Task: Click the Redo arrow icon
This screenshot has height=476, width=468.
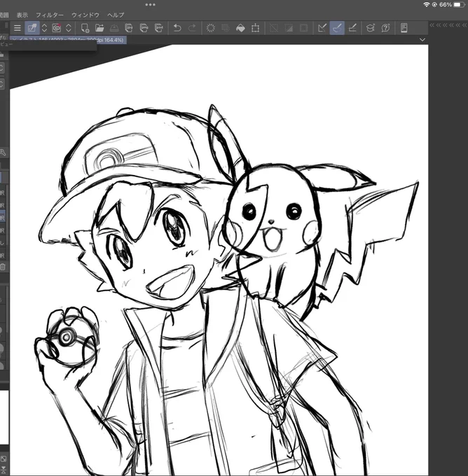Action: coord(192,28)
